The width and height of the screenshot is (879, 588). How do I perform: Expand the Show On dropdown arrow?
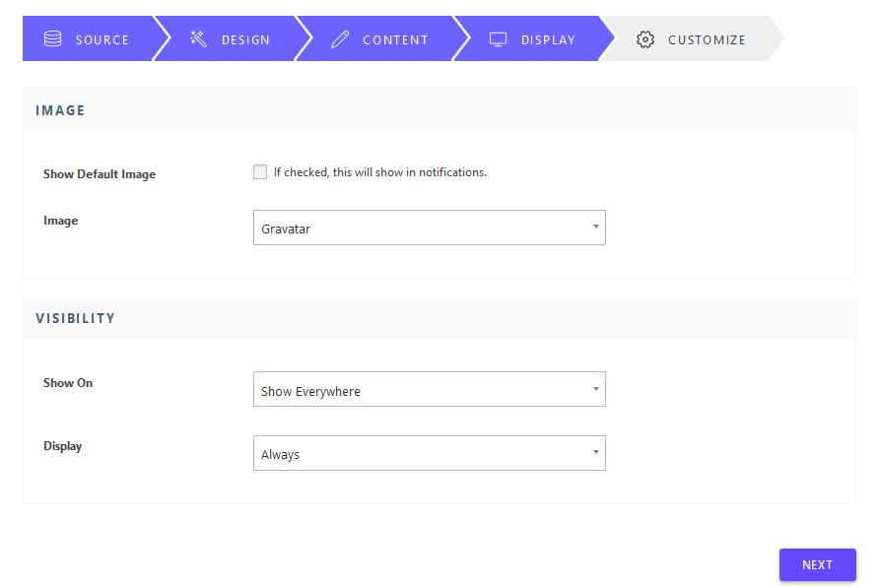click(596, 389)
